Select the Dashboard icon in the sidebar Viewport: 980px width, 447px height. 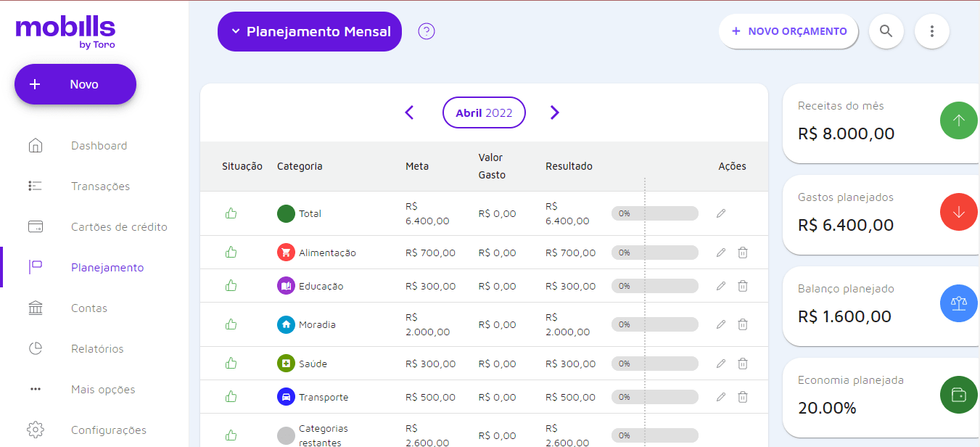pyautogui.click(x=35, y=145)
